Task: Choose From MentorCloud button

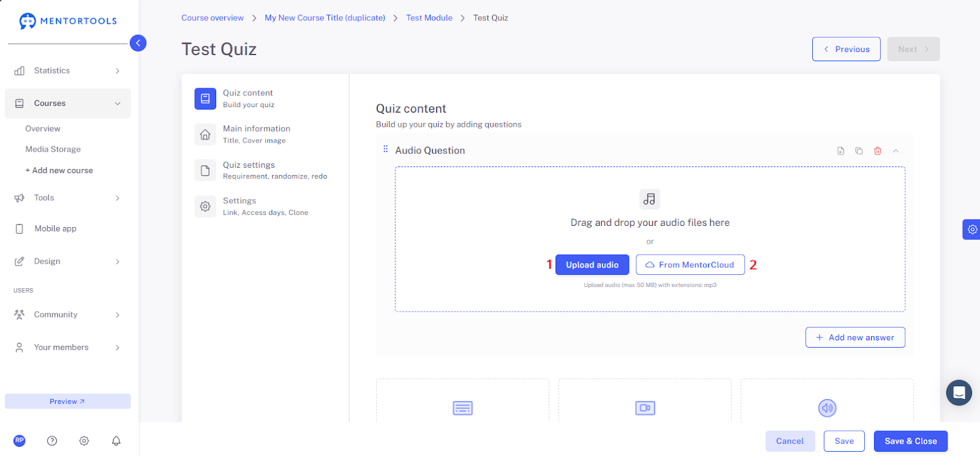Action: tap(690, 265)
